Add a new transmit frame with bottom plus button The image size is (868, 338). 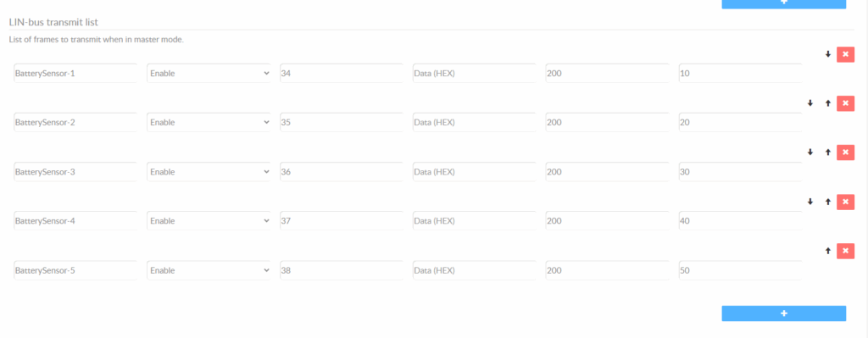pyautogui.click(x=784, y=313)
